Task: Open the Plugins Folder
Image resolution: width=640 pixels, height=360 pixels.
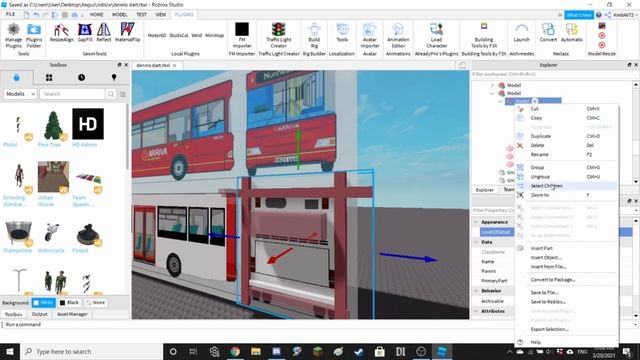Action: pos(34,35)
